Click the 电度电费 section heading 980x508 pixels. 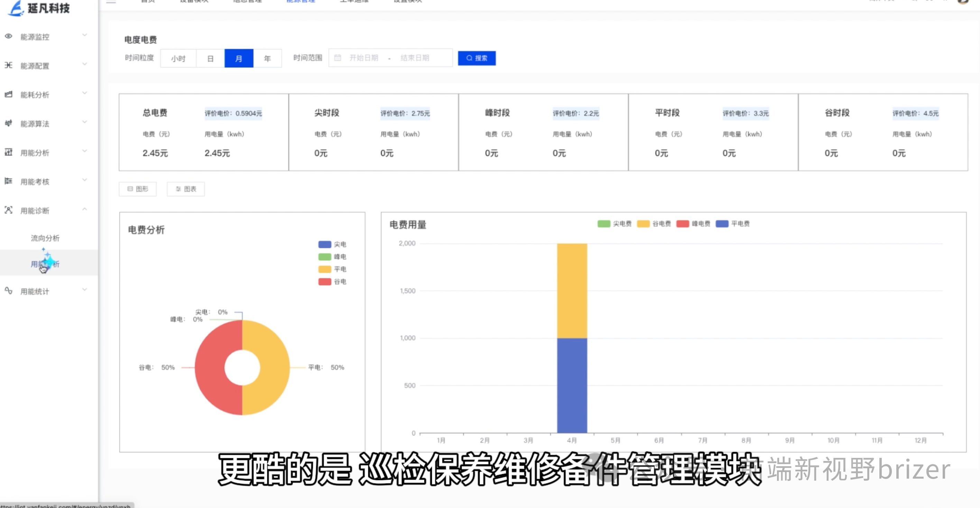tap(140, 40)
